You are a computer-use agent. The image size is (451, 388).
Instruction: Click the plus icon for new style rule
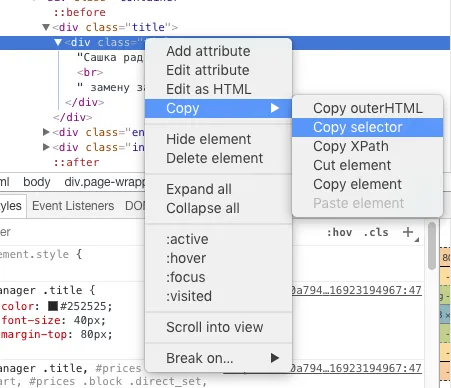coord(408,232)
